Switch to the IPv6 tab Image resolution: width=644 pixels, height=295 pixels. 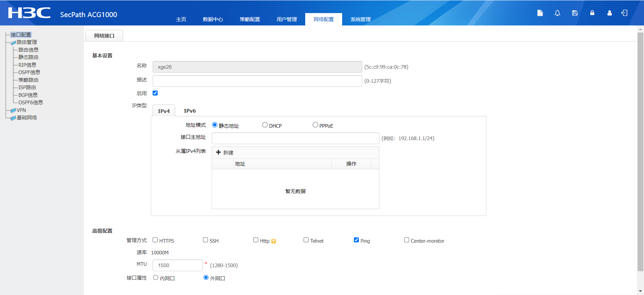(190, 111)
